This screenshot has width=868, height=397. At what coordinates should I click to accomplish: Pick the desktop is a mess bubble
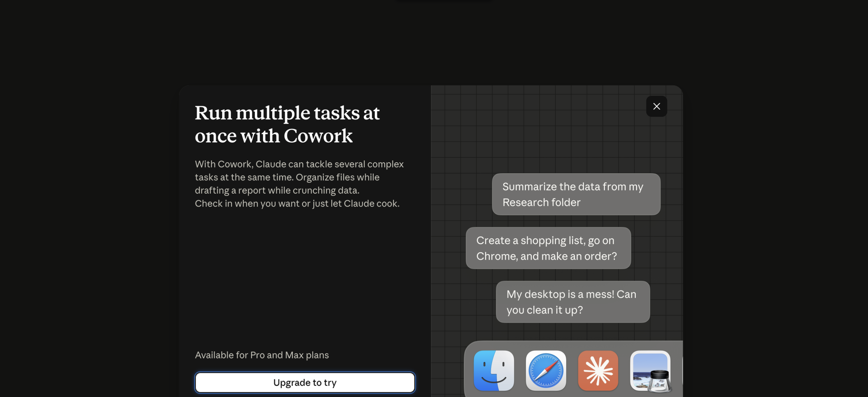tap(573, 302)
